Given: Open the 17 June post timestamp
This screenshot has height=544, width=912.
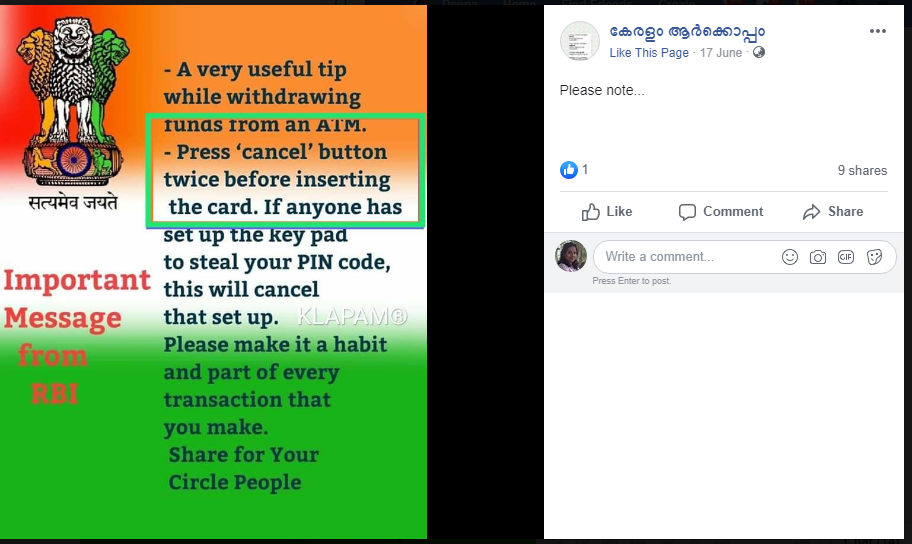Looking at the screenshot, I should (x=721, y=52).
